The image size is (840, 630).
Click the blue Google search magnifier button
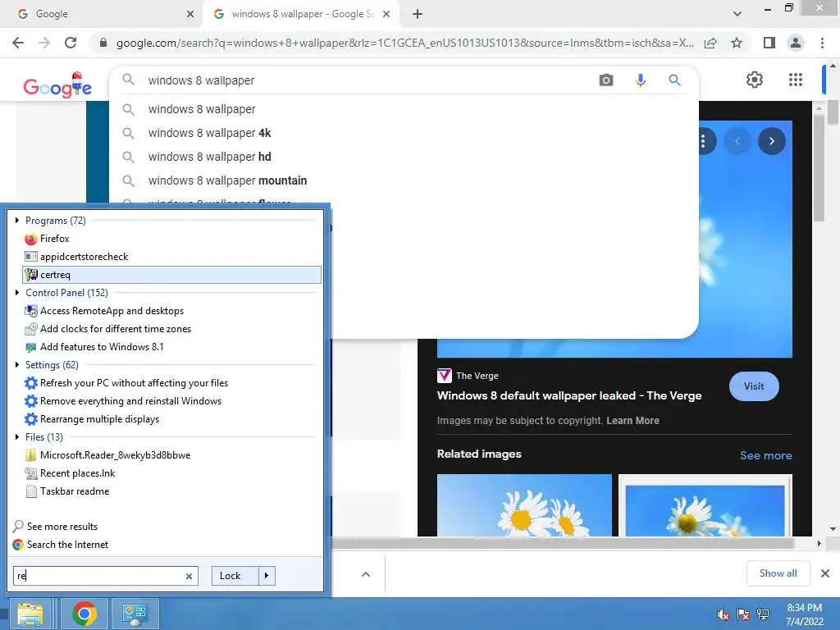[674, 80]
